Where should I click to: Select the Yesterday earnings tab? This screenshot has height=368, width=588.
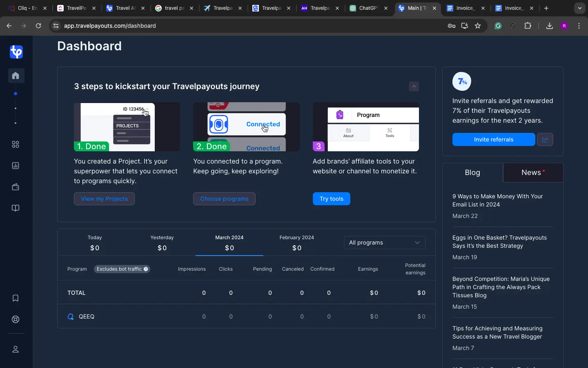(x=162, y=243)
